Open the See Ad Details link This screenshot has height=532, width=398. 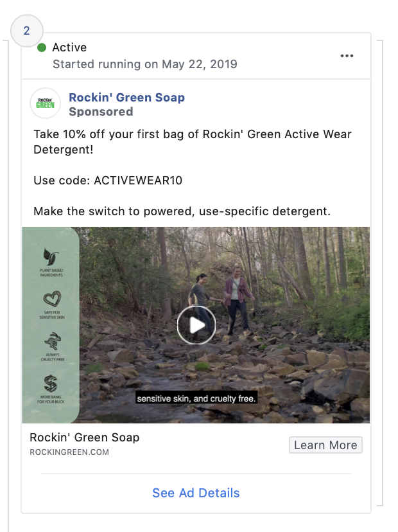(196, 493)
